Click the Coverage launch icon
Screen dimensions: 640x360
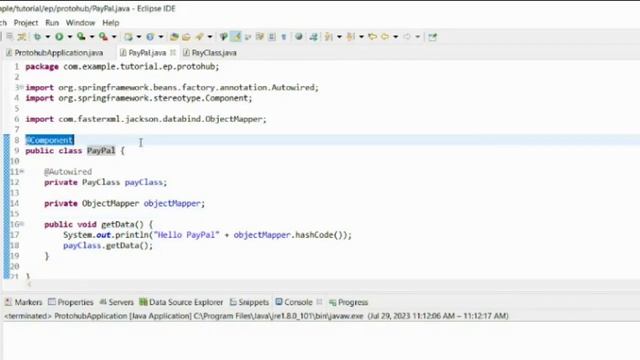pos(81,37)
